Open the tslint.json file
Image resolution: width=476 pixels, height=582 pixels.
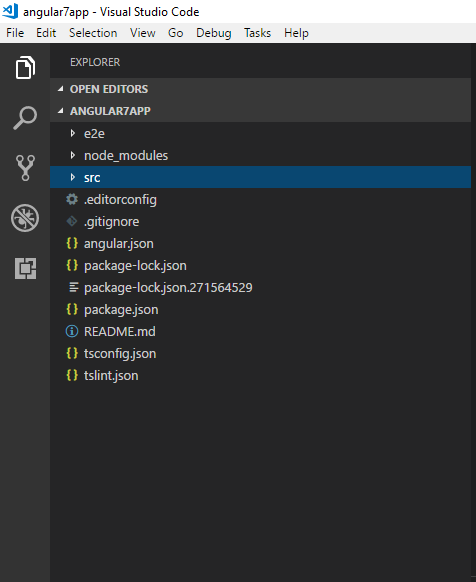(111, 375)
